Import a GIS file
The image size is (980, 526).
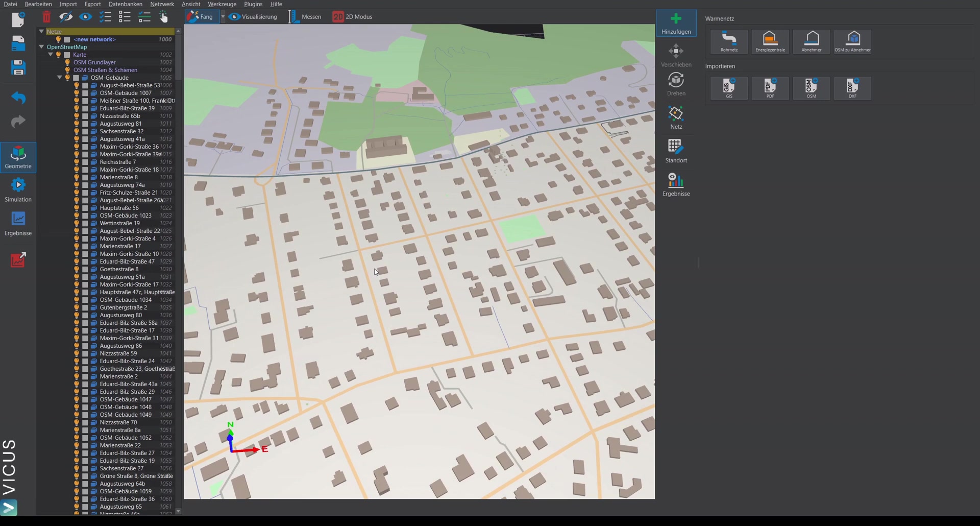pyautogui.click(x=729, y=88)
